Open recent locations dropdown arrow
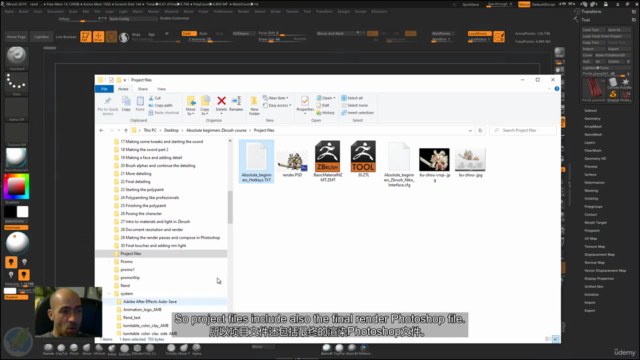Screen dimensions: 640x360 tap(119, 131)
